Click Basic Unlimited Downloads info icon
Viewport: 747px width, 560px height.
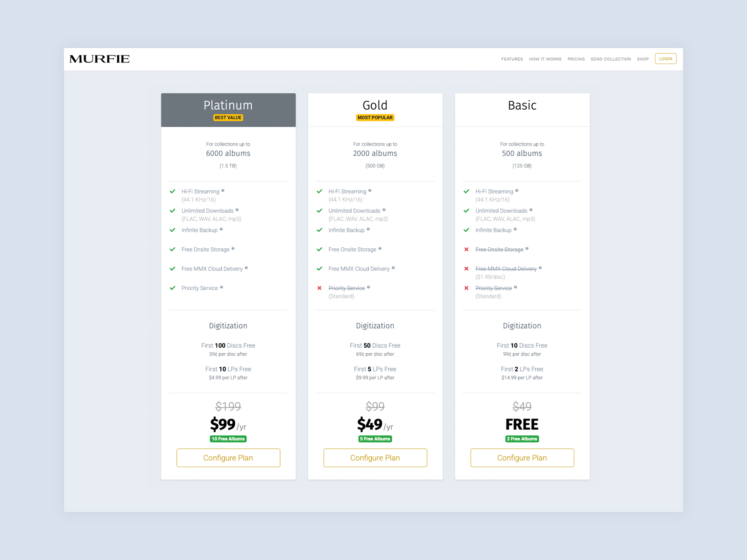tap(531, 210)
